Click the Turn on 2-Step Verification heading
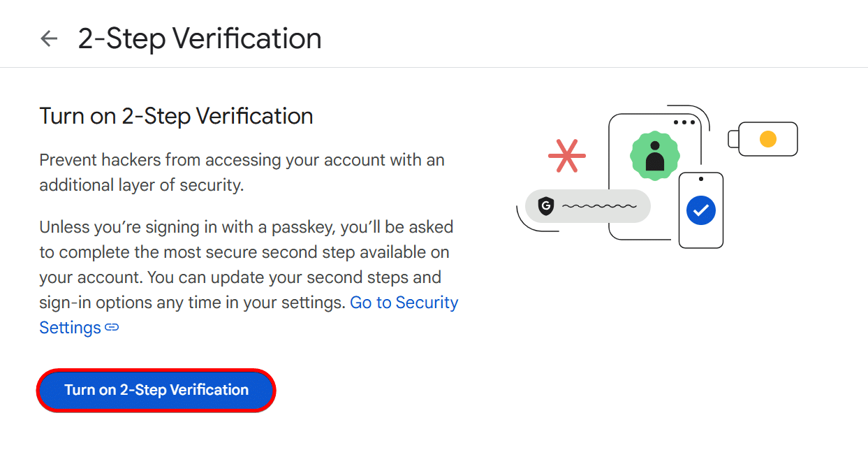 click(176, 116)
